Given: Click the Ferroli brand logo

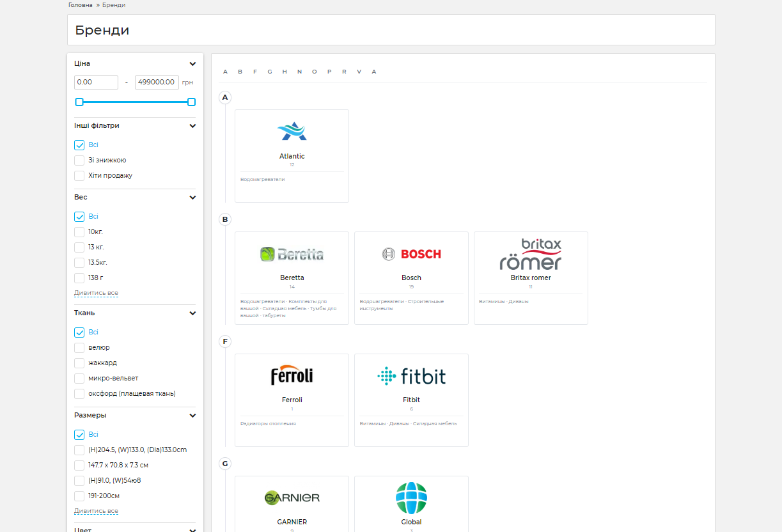Looking at the screenshot, I should (292, 375).
